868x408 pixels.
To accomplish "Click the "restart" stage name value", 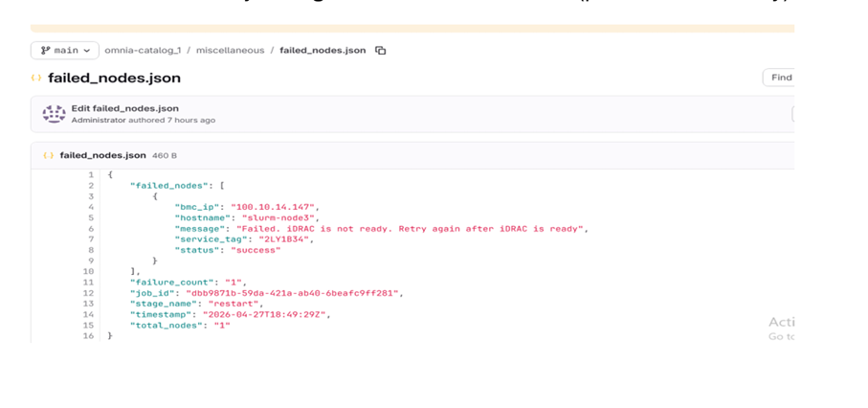I will [235, 304].
